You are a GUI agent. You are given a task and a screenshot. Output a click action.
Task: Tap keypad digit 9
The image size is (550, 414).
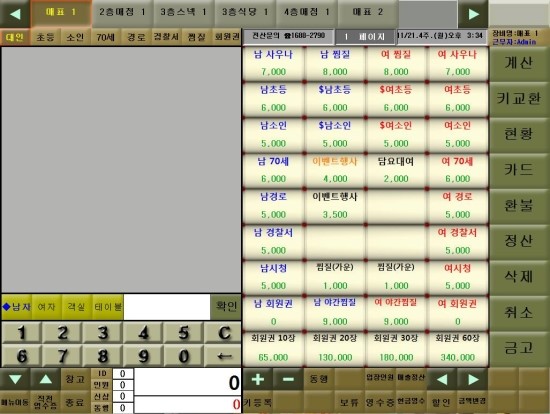click(x=143, y=356)
